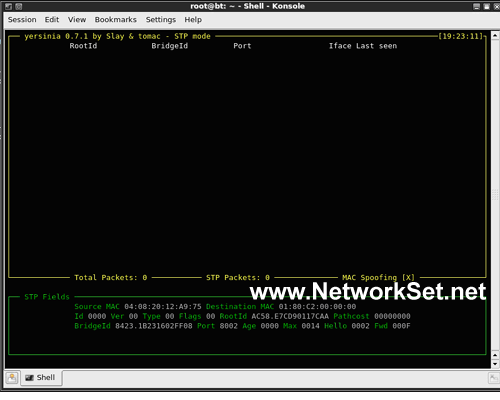Click Destination MAC value 01:80:C2:00:00:00
The image size is (500, 400).
[x=317, y=307]
